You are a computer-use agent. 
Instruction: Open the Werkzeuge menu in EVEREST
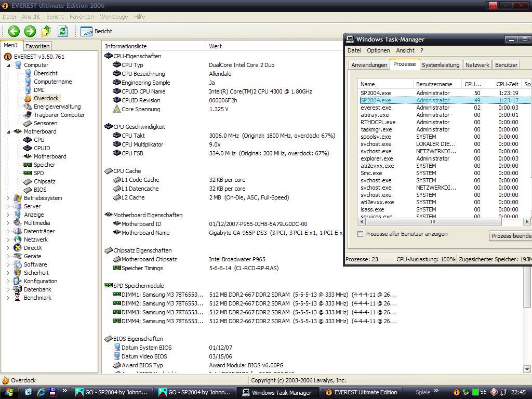click(x=114, y=17)
